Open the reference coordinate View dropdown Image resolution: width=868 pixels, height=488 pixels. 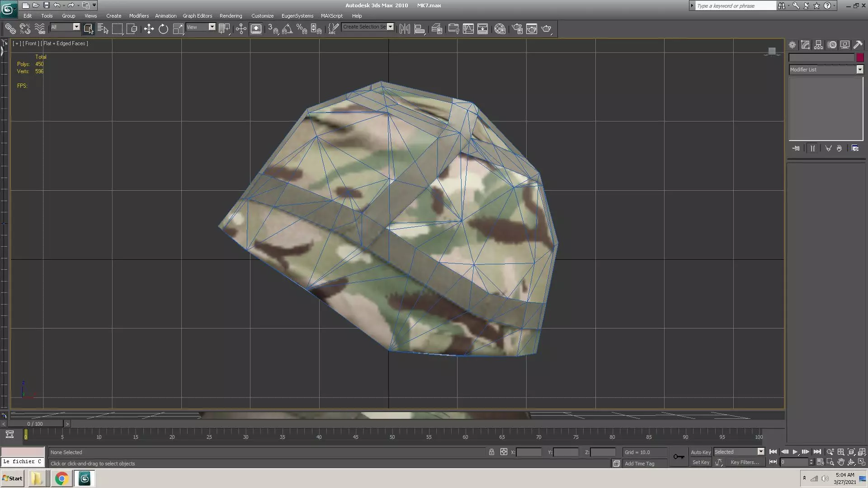pos(212,27)
